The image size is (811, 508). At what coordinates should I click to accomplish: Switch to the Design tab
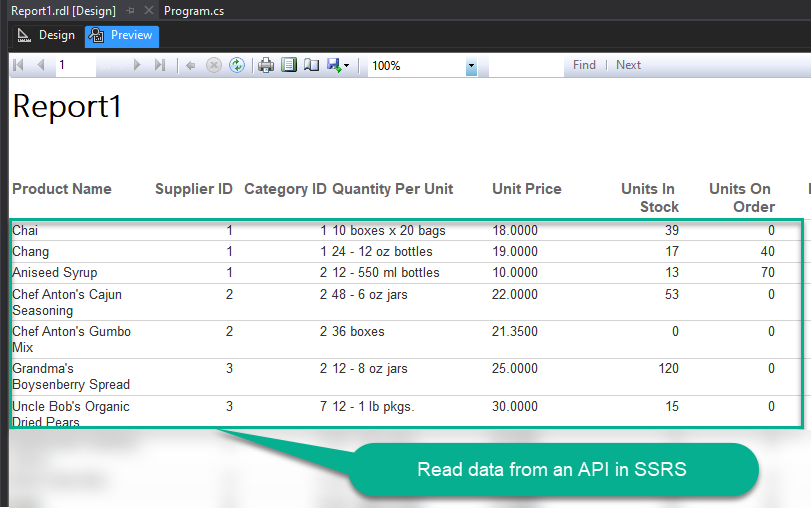click(x=47, y=35)
